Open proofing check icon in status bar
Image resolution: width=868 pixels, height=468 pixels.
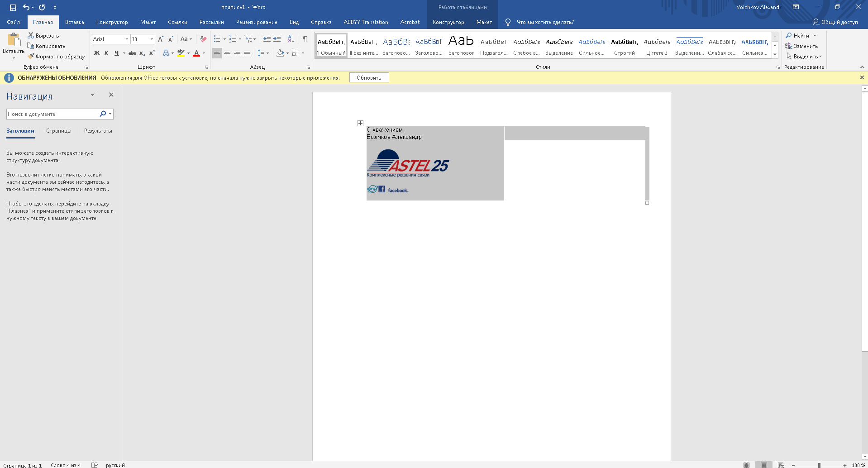[94, 465]
